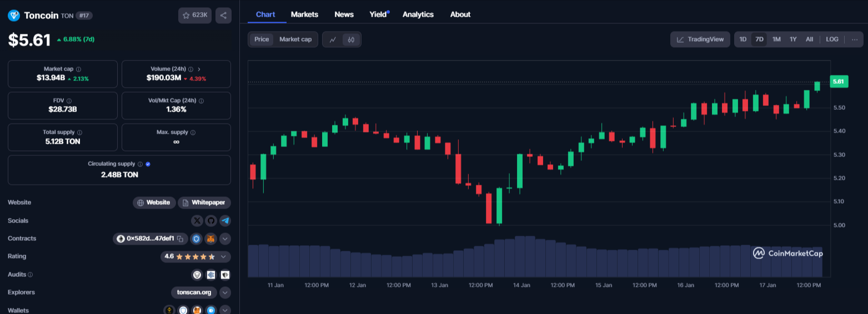Set chart range to 7D

[759, 39]
